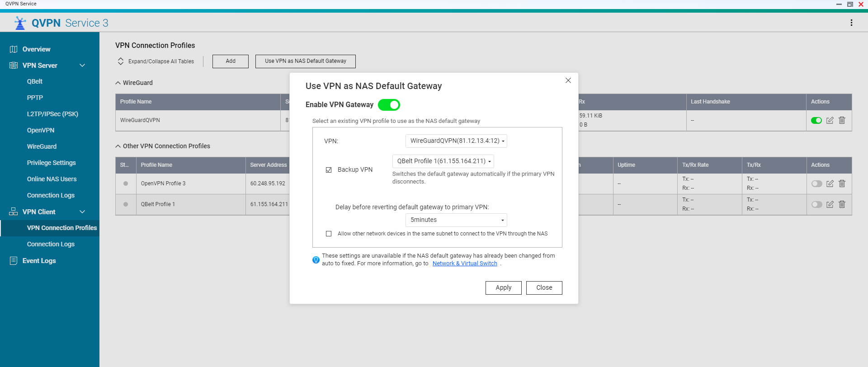
Task: Click the Apply button
Action: click(503, 288)
